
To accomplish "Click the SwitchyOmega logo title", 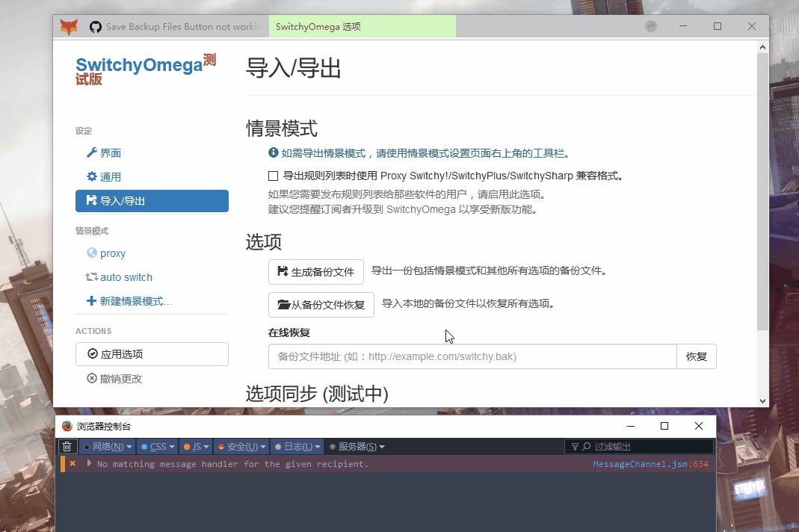I will (x=146, y=69).
